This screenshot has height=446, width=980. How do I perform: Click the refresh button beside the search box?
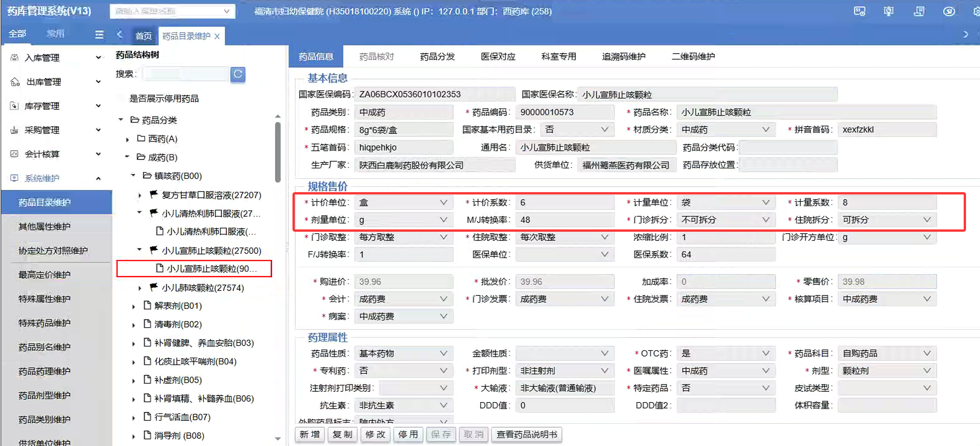(x=238, y=74)
